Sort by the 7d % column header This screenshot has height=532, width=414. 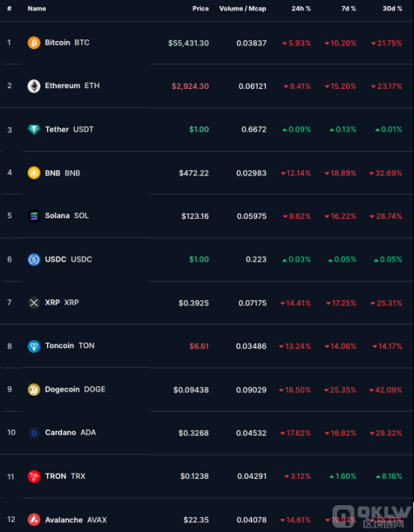(x=348, y=8)
